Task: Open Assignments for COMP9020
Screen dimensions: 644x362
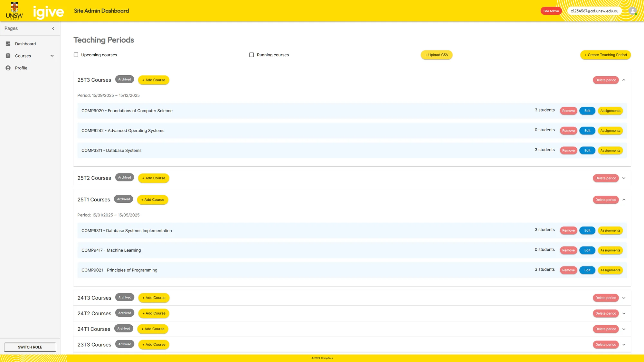Action: pos(610,111)
